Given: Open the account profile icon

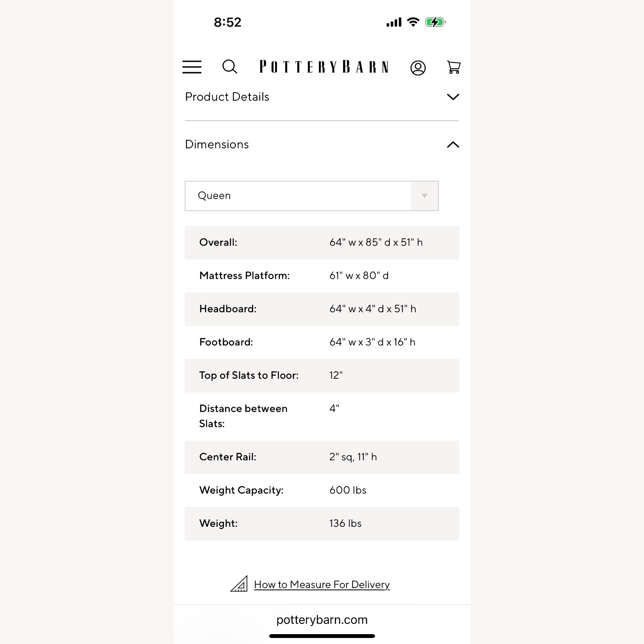Looking at the screenshot, I should click(418, 68).
